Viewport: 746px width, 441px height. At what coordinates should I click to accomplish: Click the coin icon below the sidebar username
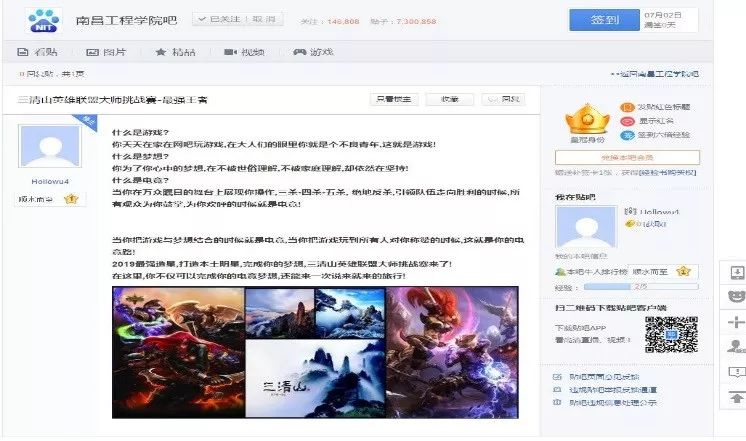[x=630, y=224]
